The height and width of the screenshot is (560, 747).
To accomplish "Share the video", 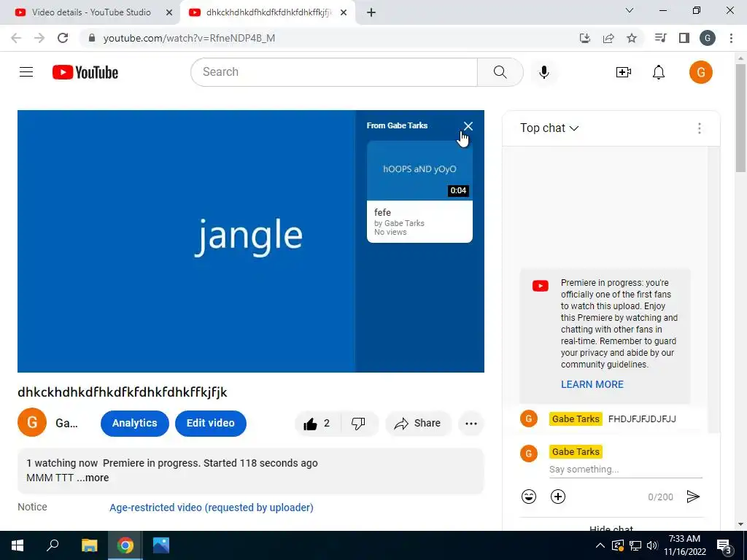I will (x=418, y=424).
